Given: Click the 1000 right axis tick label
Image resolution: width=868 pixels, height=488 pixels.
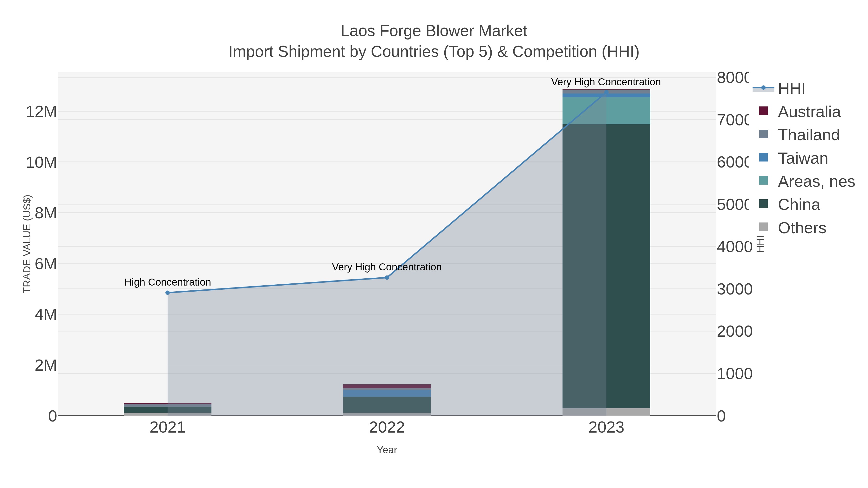Looking at the screenshot, I should click(x=735, y=374).
